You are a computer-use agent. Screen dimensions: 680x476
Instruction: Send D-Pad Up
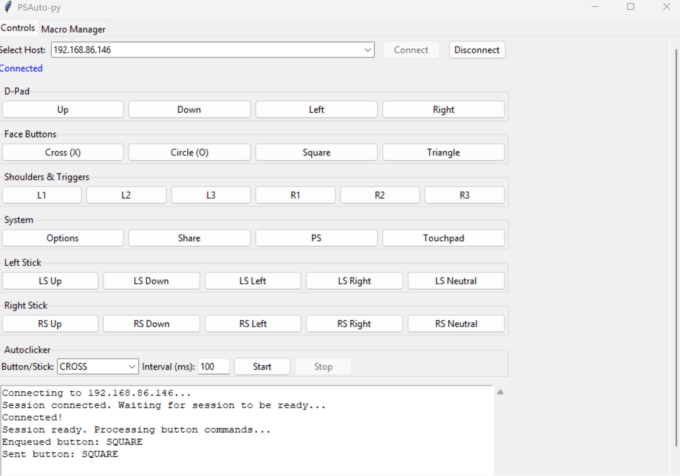63,110
